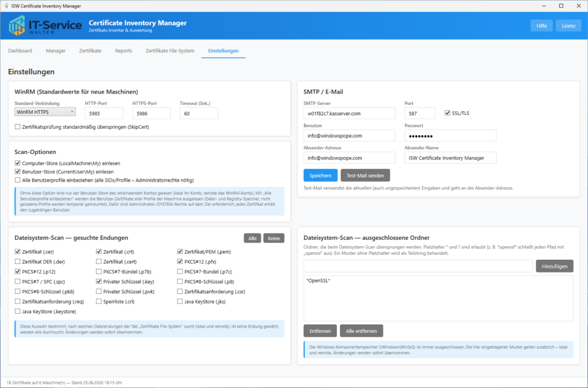The height and width of the screenshot is (388, 588).
Task: Click the HTTPS-Port field showing 5986
Action: [x=151, y=113]
